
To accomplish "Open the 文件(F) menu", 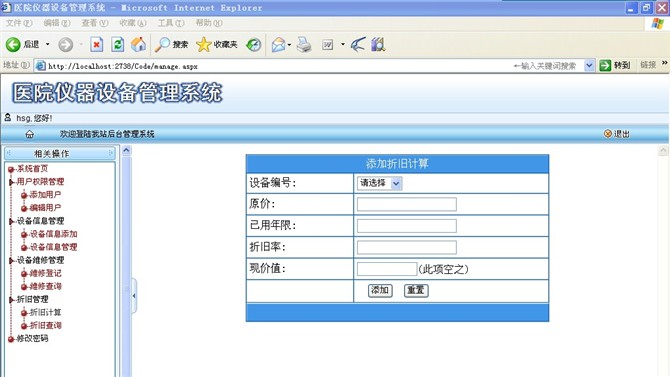I will pyautogui.click(x=19, y=23).
